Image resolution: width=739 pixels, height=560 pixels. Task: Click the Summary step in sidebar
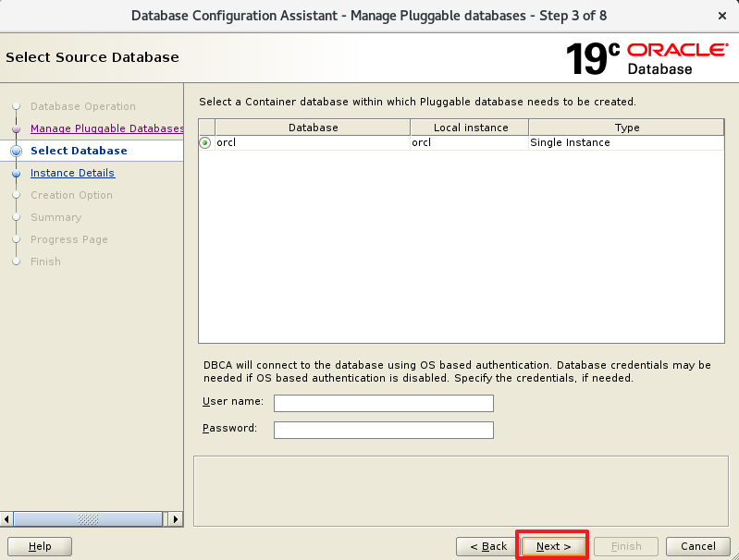[56, 217]
